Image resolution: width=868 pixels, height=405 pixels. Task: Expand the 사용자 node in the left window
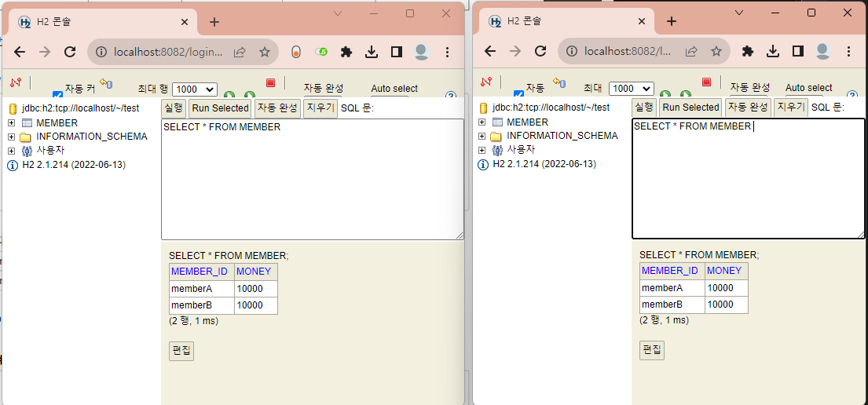pyautogui.click(x=12, y=151)
